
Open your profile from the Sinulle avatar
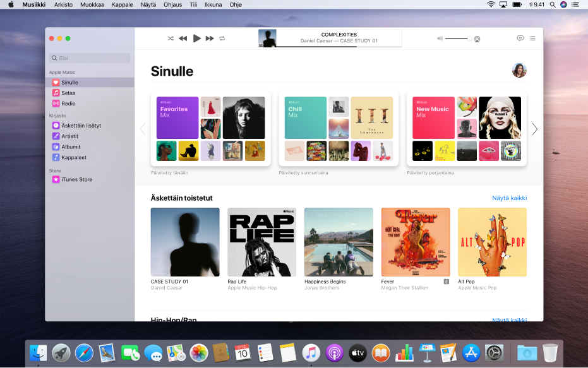[x=519, y=71]
